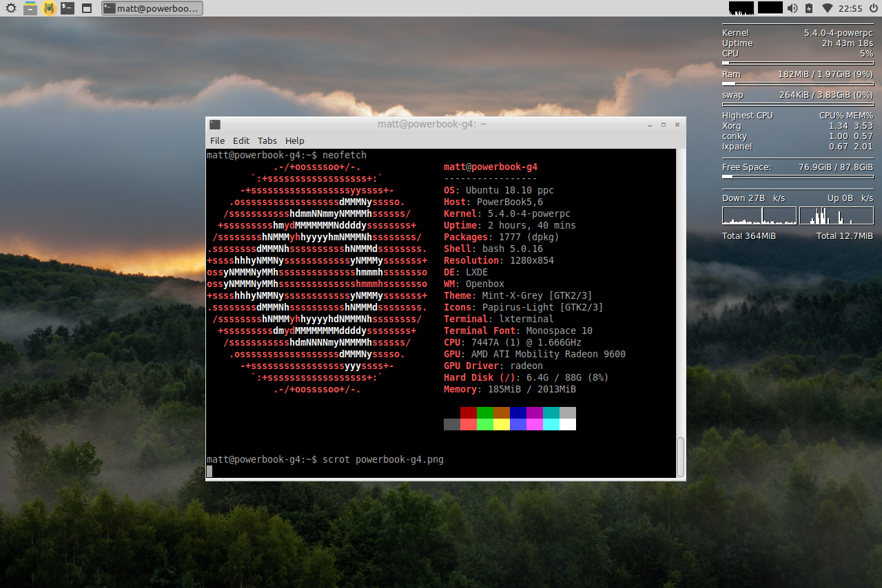Click 'Memory: 185MiB / 2013MiB' line
Image resolution: width=882 pixels, height=588 pixels.
510,390
